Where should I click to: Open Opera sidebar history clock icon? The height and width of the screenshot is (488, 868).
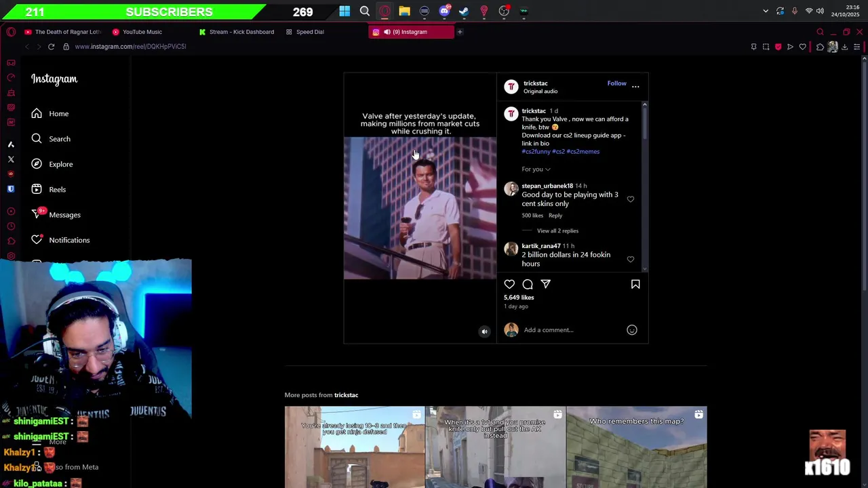(x=11, y=226)
